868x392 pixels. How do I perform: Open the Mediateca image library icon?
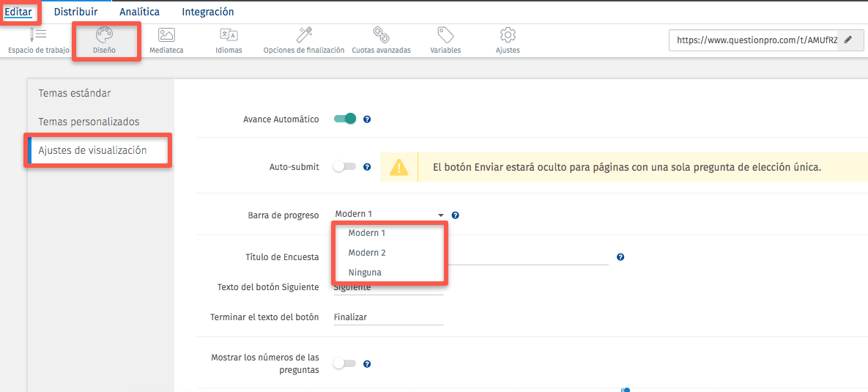click(166, 35)
